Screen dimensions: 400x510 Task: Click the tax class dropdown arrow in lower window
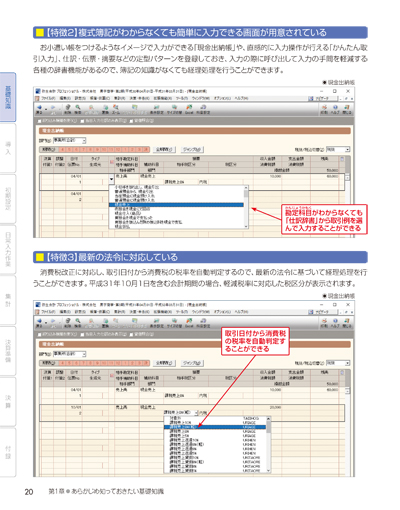click(196, 413)
